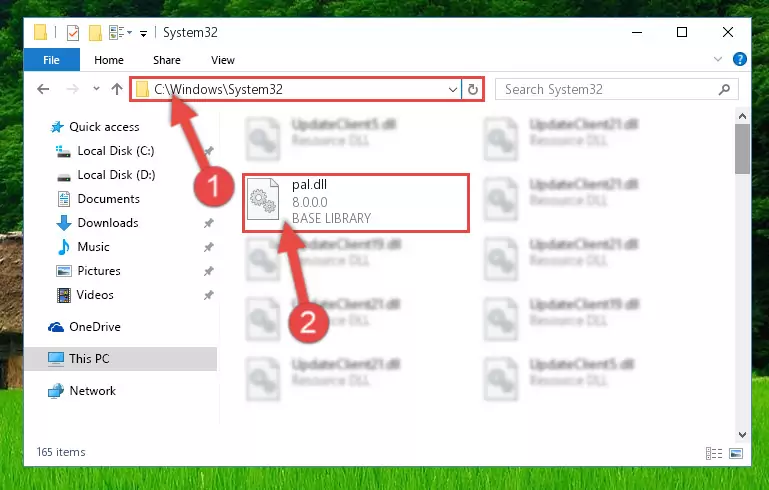
Task: Click the Search System32 box
Action: [616, 89]
